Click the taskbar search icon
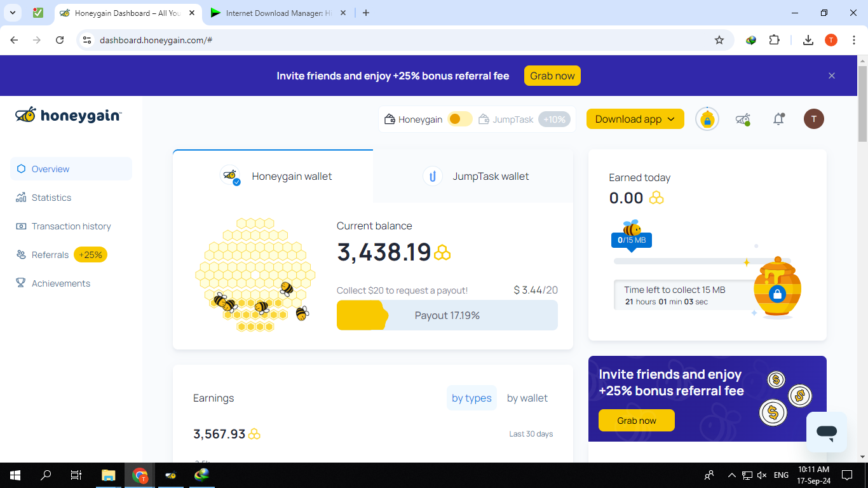The image size is (868, 488). pos(46,475)
